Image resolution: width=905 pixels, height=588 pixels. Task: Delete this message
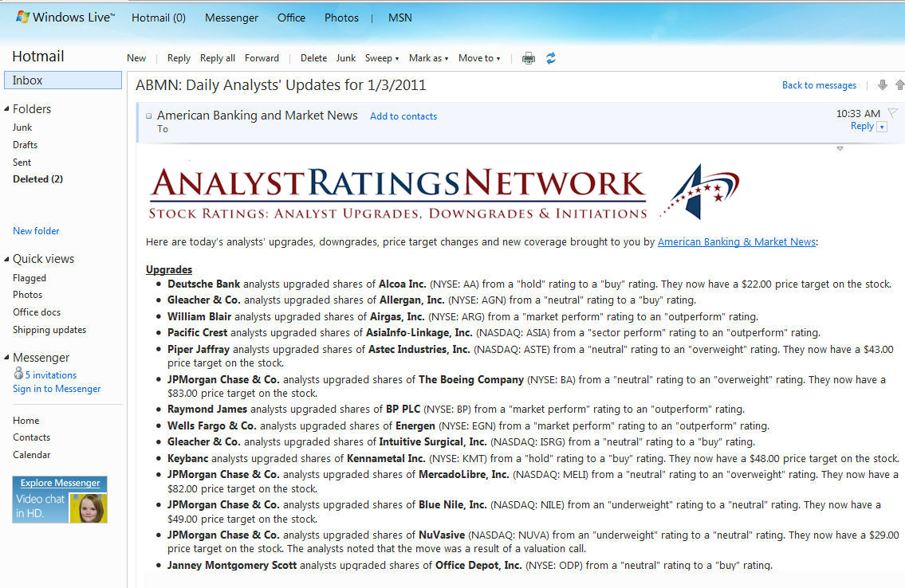314,58
